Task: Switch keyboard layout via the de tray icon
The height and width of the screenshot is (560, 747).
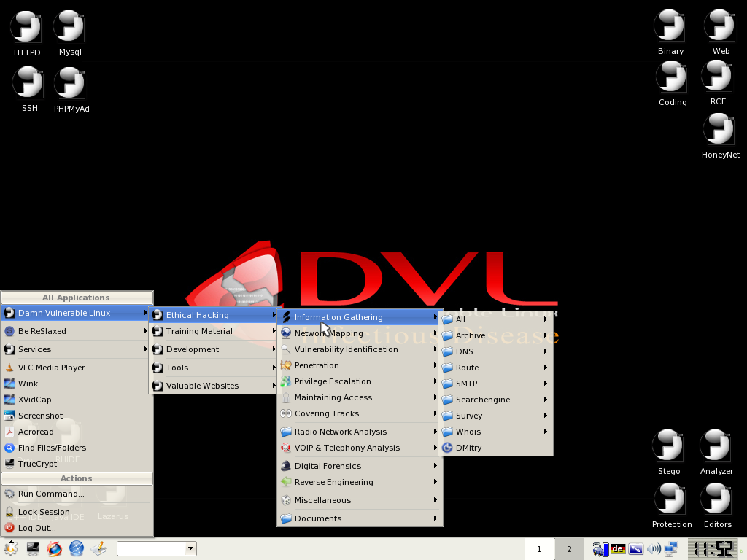Action: click(x=616, y=548)
